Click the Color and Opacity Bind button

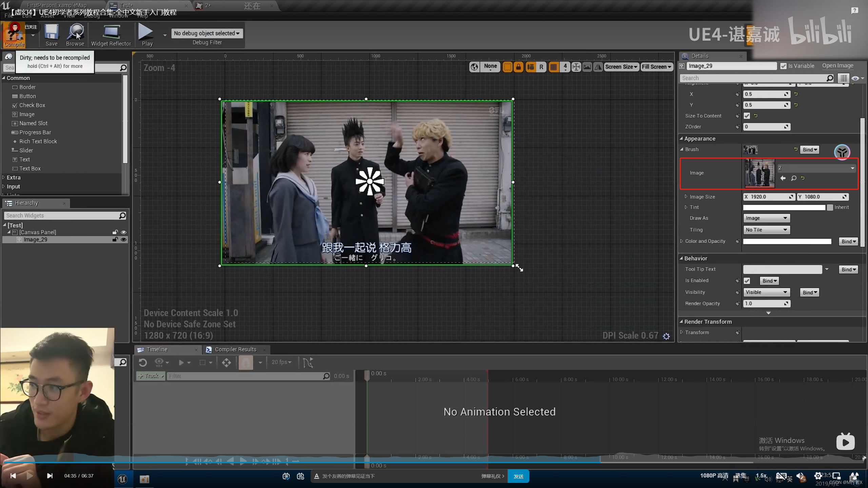pyautogui.click(x=848, y=241)
